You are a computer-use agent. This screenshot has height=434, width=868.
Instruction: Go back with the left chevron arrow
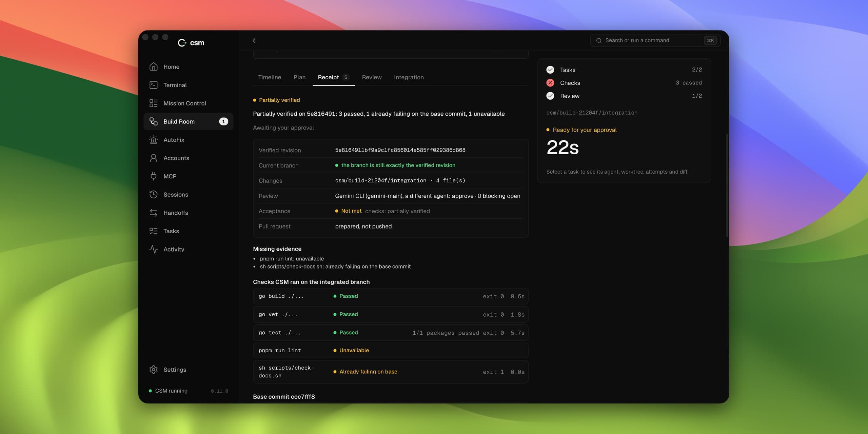pos(254,40)
